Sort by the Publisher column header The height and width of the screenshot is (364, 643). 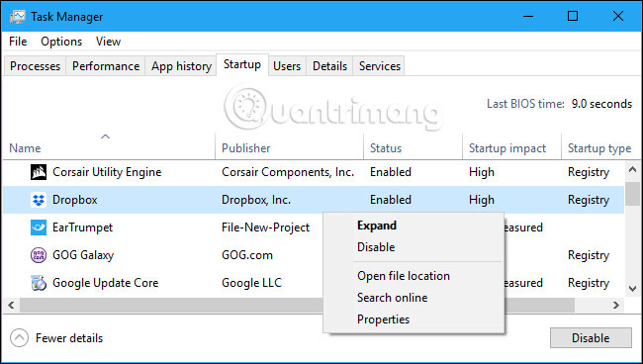point(289,148)
